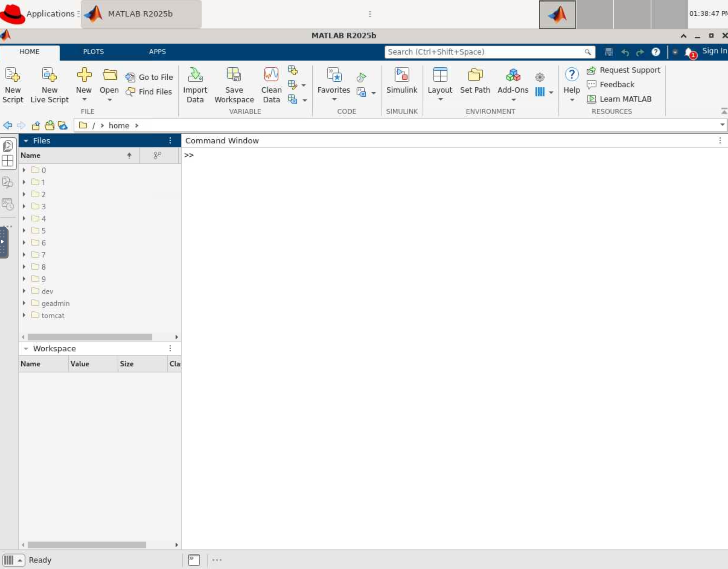Click the New Script icon
This screenshot has height=569, width=728.
tap(12, 75)
